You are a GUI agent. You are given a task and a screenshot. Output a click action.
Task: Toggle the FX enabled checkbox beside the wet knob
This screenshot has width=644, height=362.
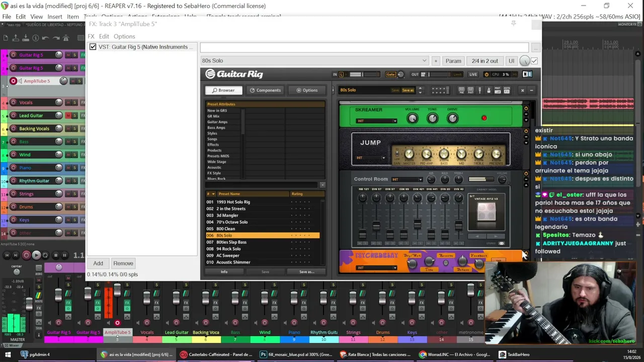pos(534,61)
